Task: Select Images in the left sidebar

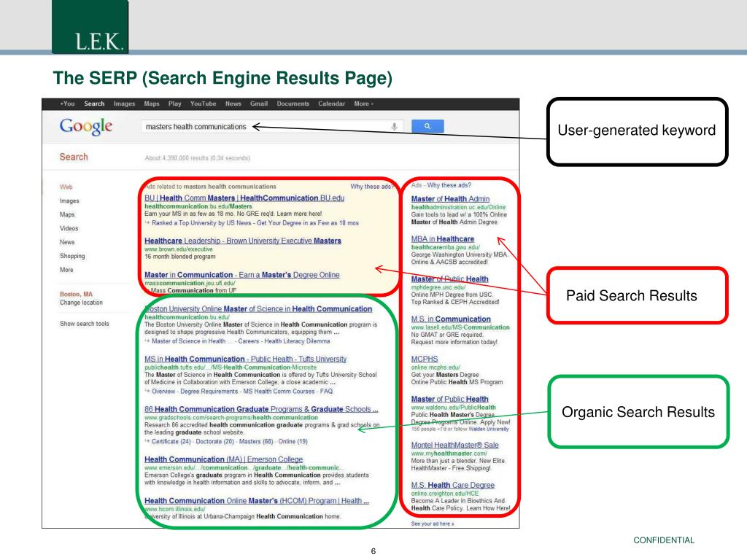Action: pyautogui.click(x=69, y=201)
